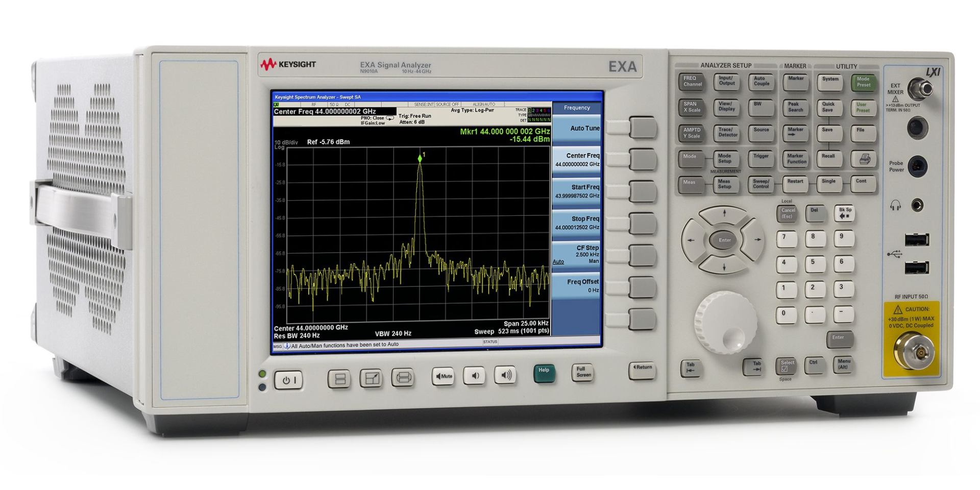Click the left Tab key
980x490 pixels.
[x=691, y=368]
